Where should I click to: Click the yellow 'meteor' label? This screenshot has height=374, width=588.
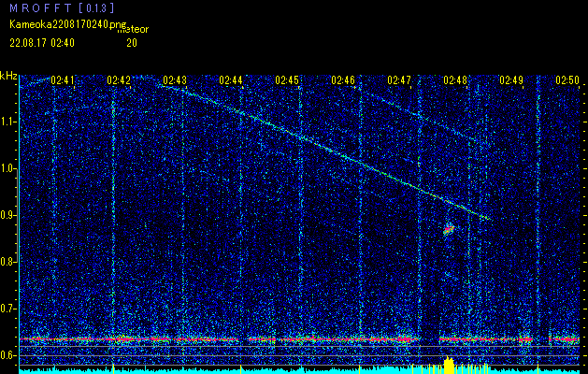click(x=133, y=30)
